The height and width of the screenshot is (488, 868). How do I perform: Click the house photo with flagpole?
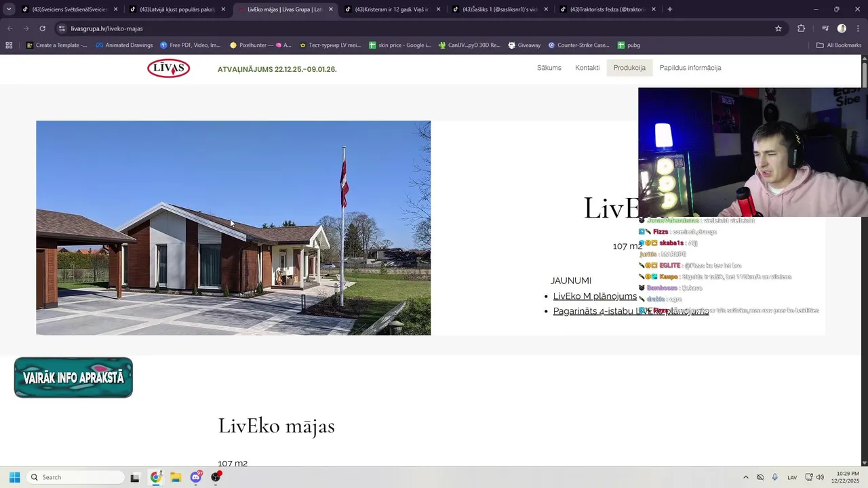click(x=233, y=228)
